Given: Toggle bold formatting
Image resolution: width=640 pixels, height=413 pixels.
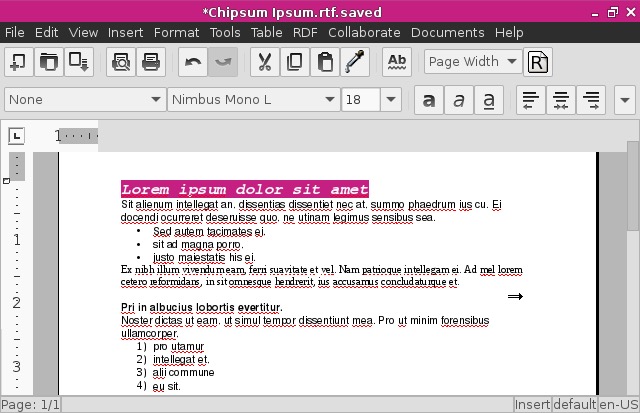Looking at the screenshot, I should (428, 100).
